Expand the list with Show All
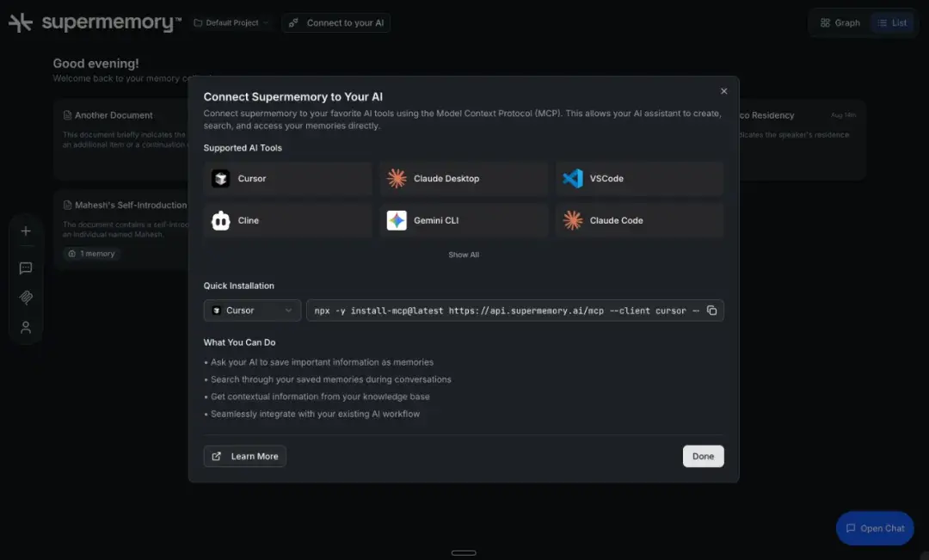The height and width of the screenshot is (560, 929). coord(464,255)
